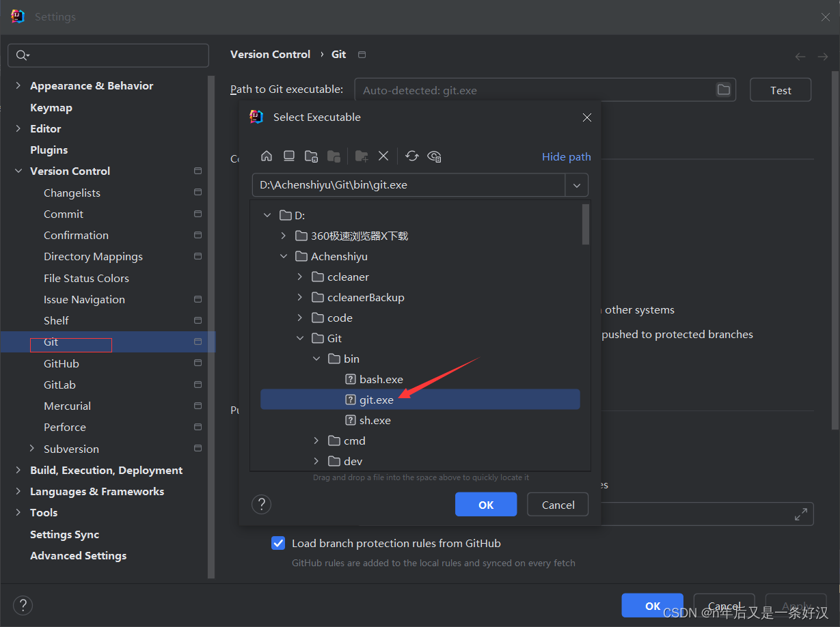Click the project-settings icon beside Git breadcrumb
Image resolution: width=840 pixels, height=627 pixels.
[x=362, y=55]
